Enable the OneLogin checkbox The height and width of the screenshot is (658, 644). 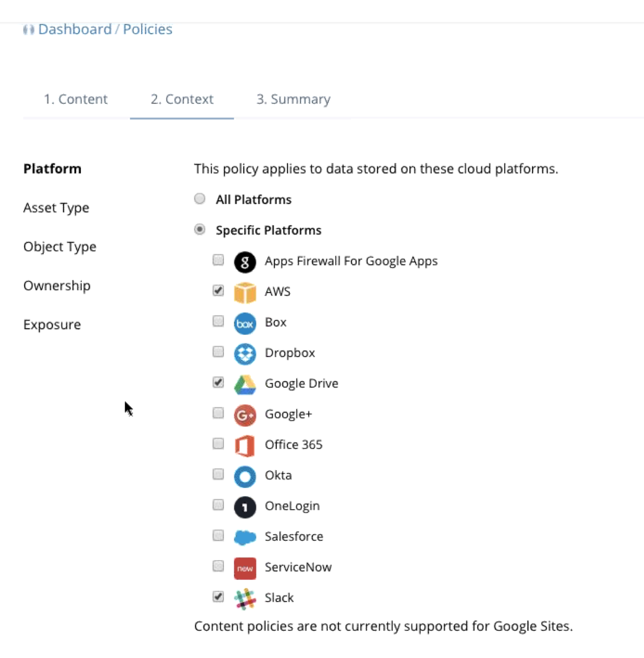[218, 504]
